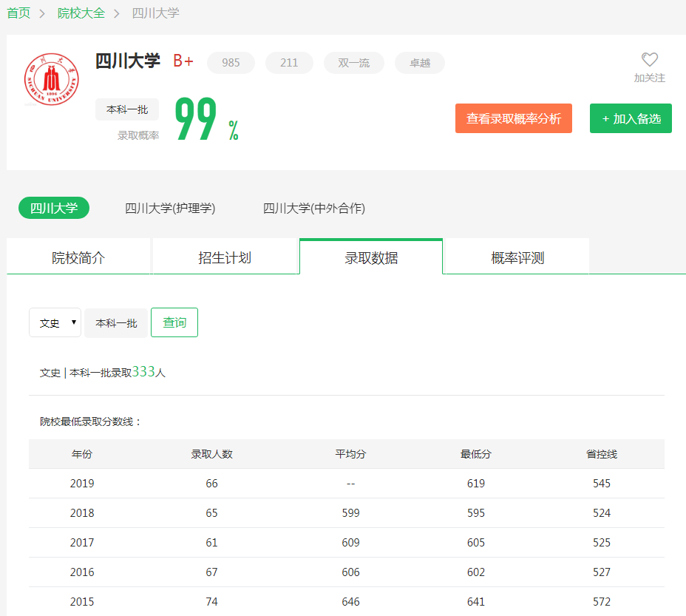Click the 四川大学 heading title
This screenshot has height=616, width=686.
point(128,61)
